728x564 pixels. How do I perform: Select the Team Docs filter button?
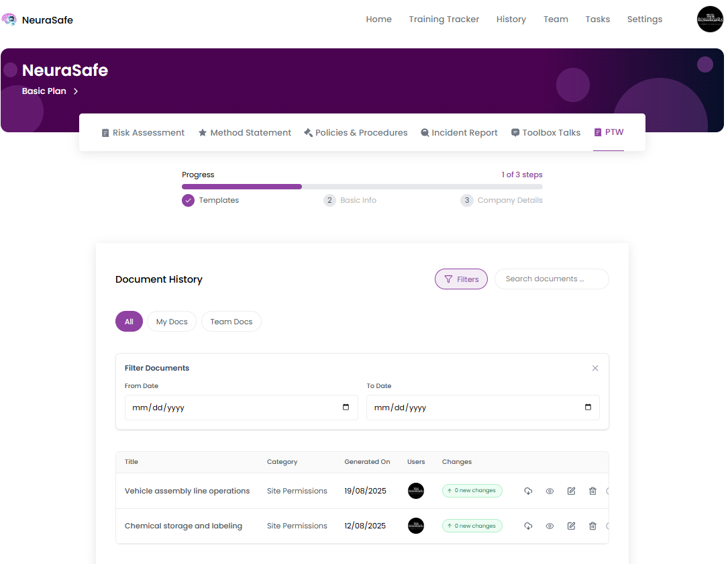pyautogui.click(x=231, y=322)
